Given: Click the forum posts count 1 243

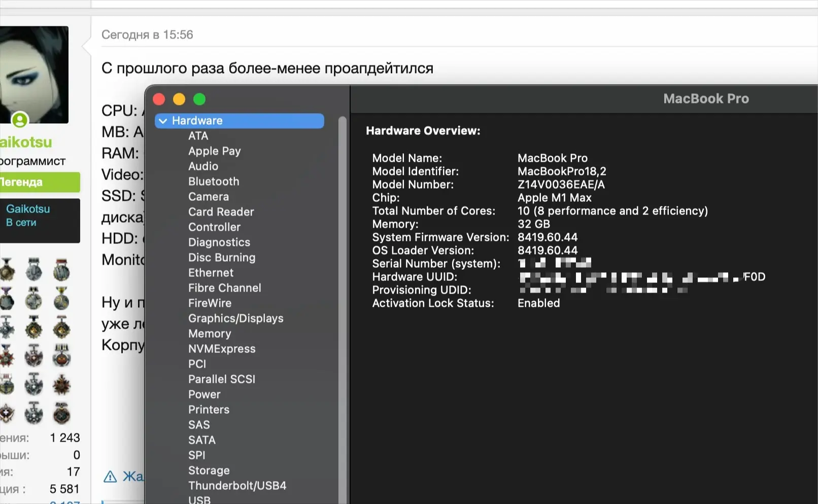Looking at the screenshot, I should click(65, 438).
